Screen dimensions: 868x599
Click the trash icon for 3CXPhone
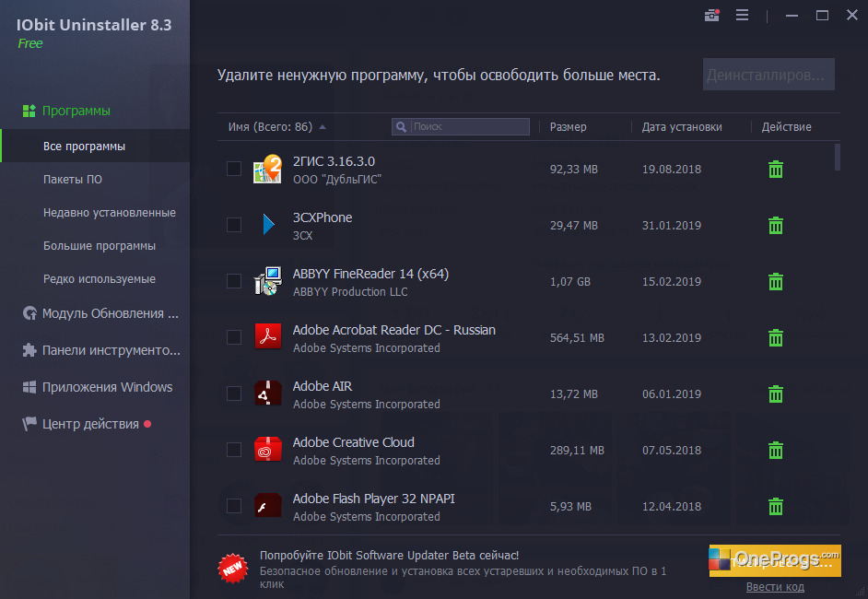[776, 226]
